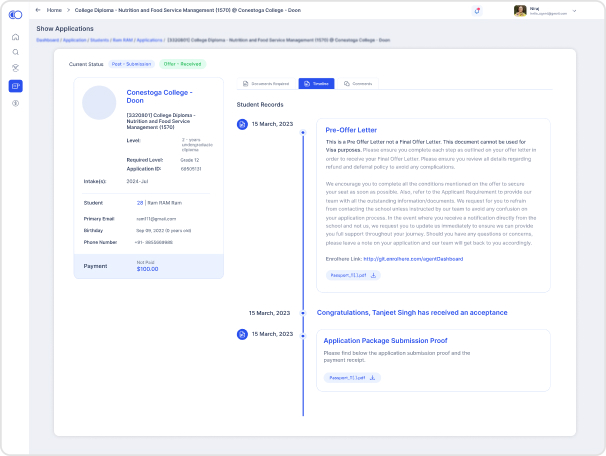Click the app logo at top left
Screen dimensions: 606x456
pos(15,13)
